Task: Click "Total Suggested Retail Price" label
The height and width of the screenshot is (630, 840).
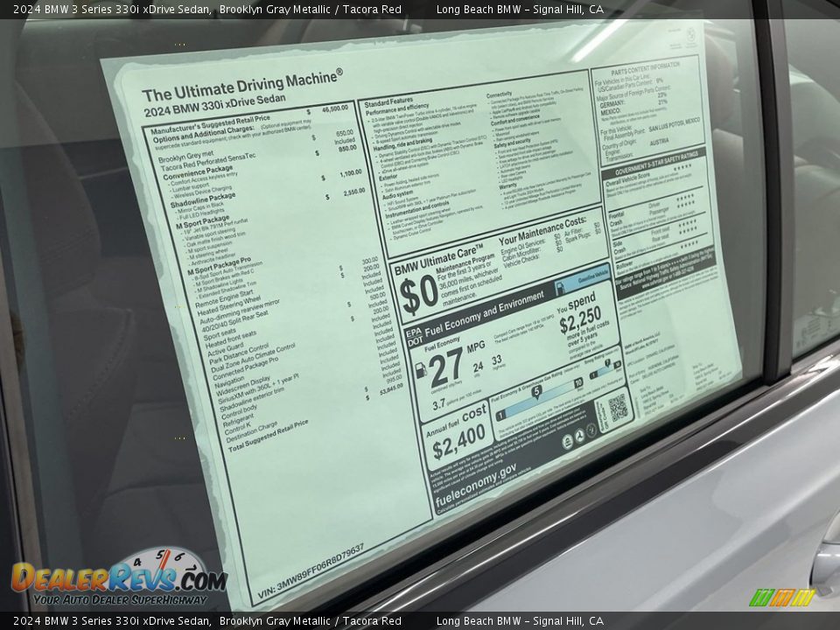Action: pos(269,436)
